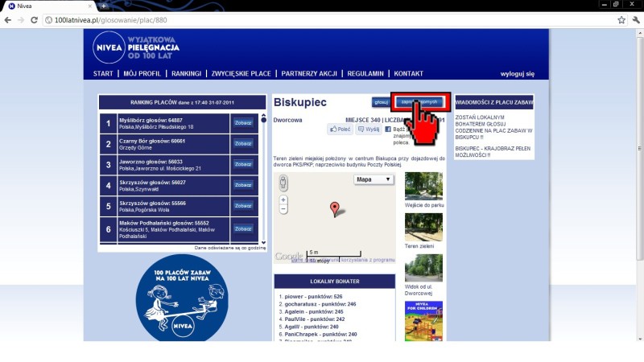Click hero entry AgaW - punktów: 240
This screenshot has width=644, height=362.
[312, 327]
